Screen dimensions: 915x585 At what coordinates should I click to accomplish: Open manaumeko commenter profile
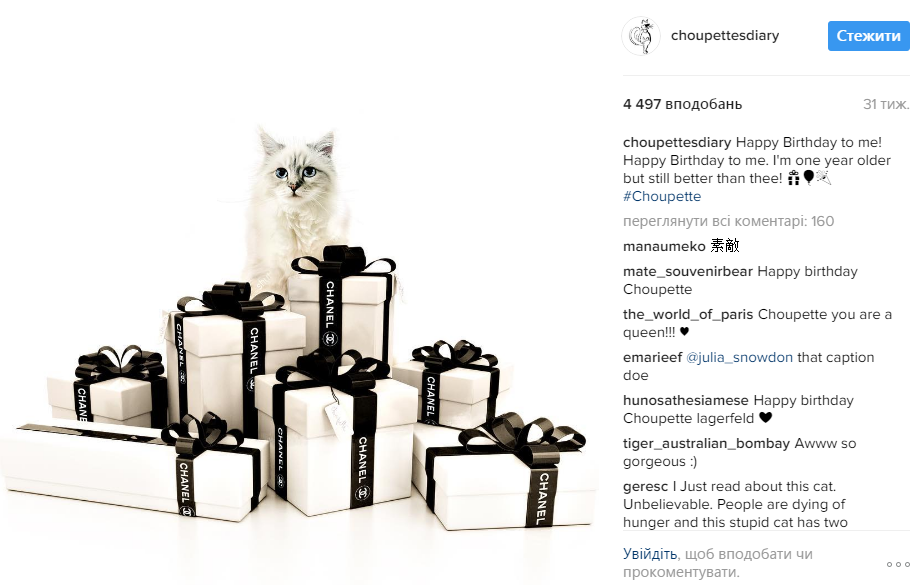pyautogui.click(x=664, y=246)
